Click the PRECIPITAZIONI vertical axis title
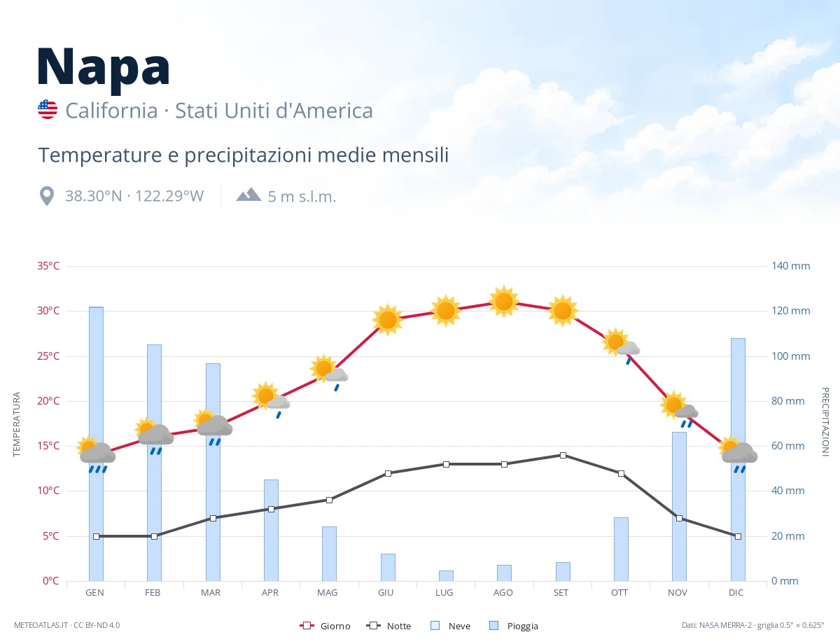This screenshot has width=840, height=644. [825, 422]
